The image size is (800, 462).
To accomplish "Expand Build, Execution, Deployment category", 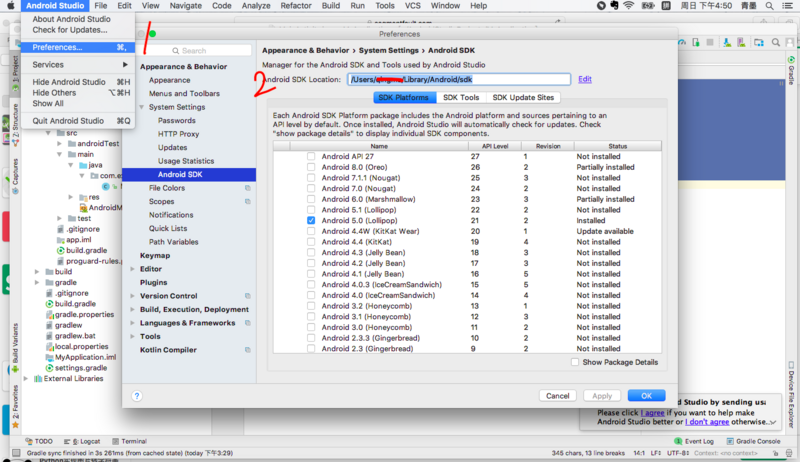I will tap(133, 310).
